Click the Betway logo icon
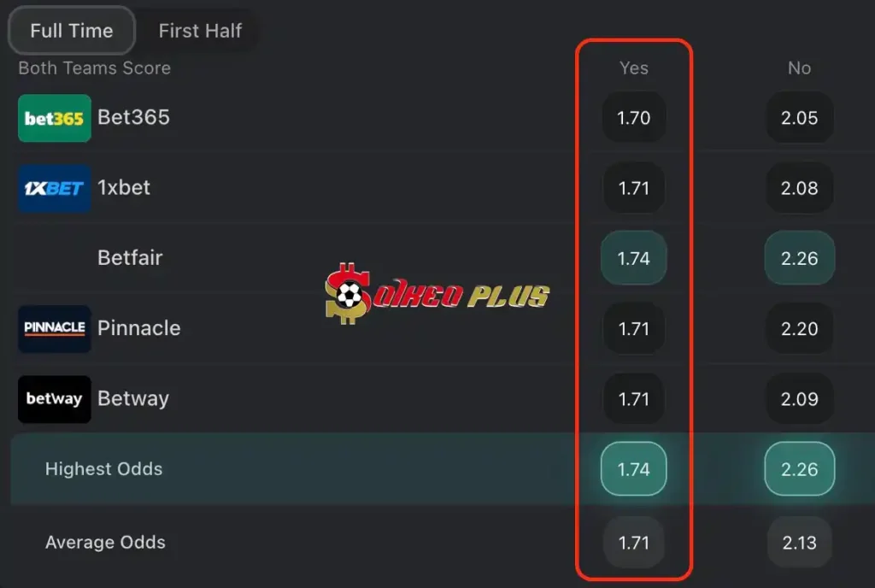Viewport: 875px width, 588px height. 54,398
